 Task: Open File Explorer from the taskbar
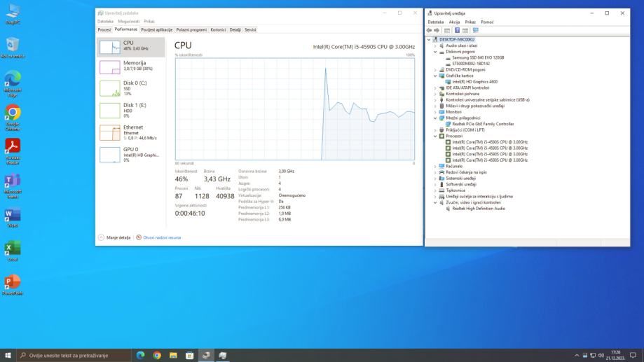(173, 356)
